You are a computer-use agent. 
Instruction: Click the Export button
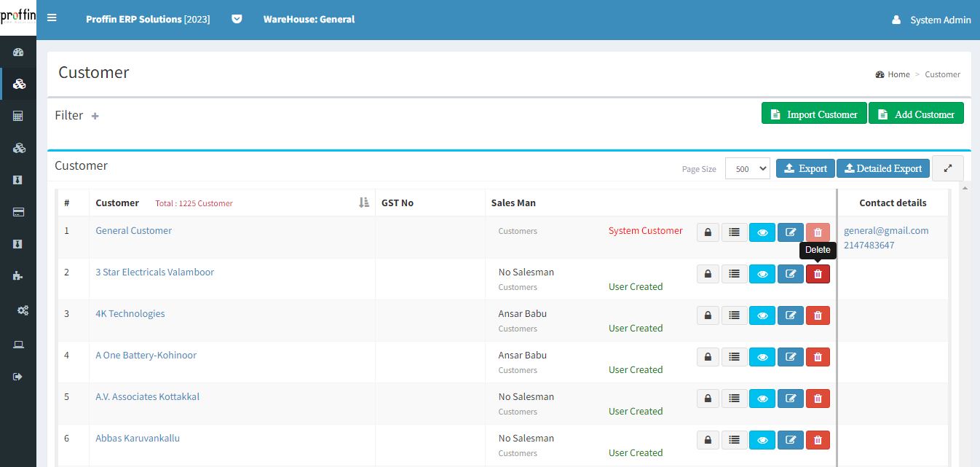[x=805, y=168]
